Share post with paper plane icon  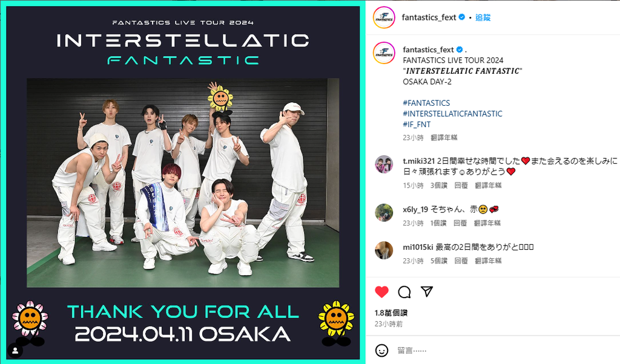(427, 291)
